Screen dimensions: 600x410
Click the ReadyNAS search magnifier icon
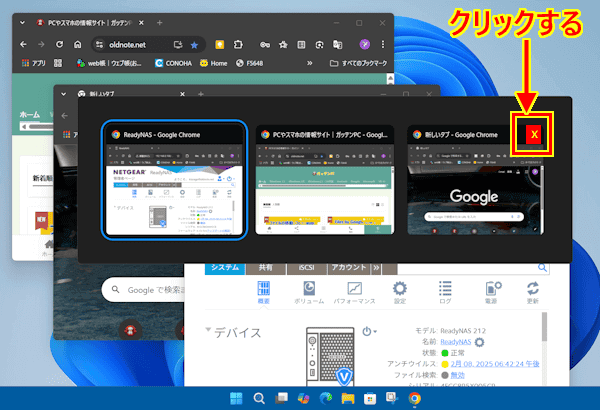[542, 268]
